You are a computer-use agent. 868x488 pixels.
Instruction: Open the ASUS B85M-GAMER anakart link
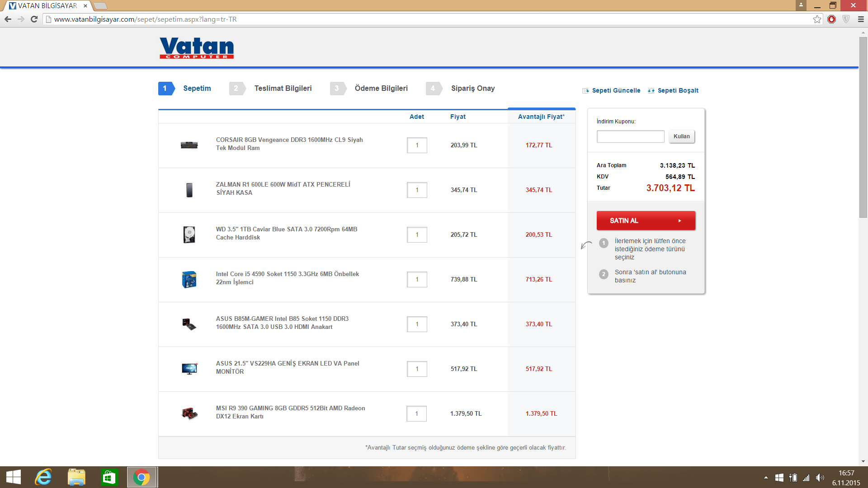pyautogui.click(x=282, y=323)
